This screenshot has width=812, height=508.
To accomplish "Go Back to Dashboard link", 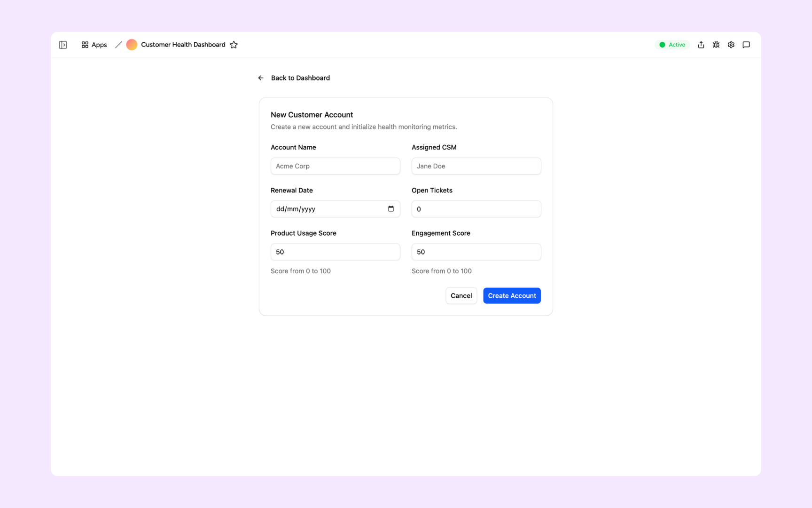I will tap(300, 78).
